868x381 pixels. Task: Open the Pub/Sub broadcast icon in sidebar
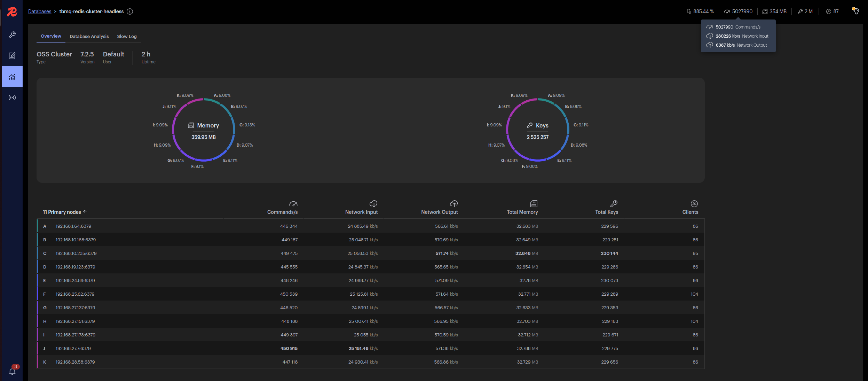12,98
